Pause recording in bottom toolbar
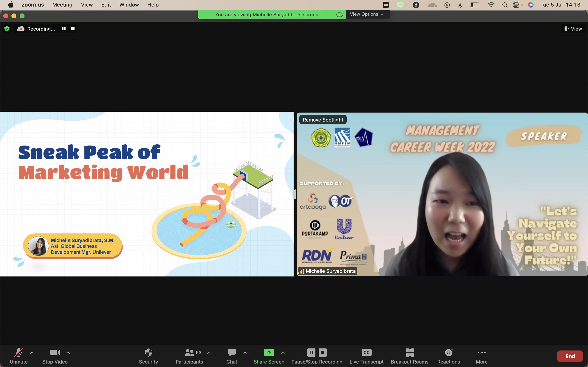The width and height of the screenshot is (588, 367). 311,353
